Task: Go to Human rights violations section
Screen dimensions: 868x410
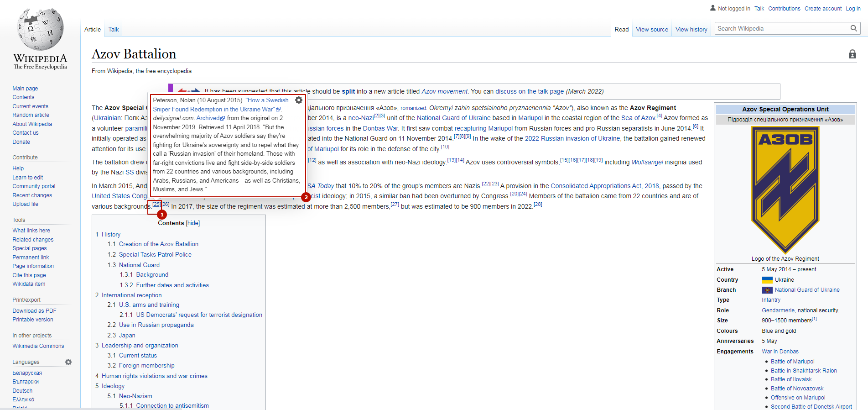Action: pyautogui.click(x=154, y=376)
